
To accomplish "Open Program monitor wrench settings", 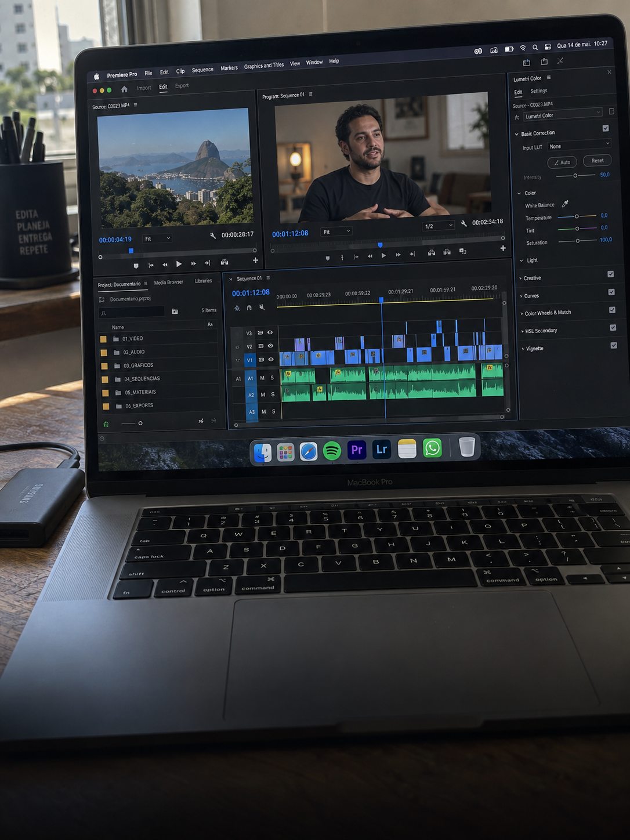I will click(464, 223).
